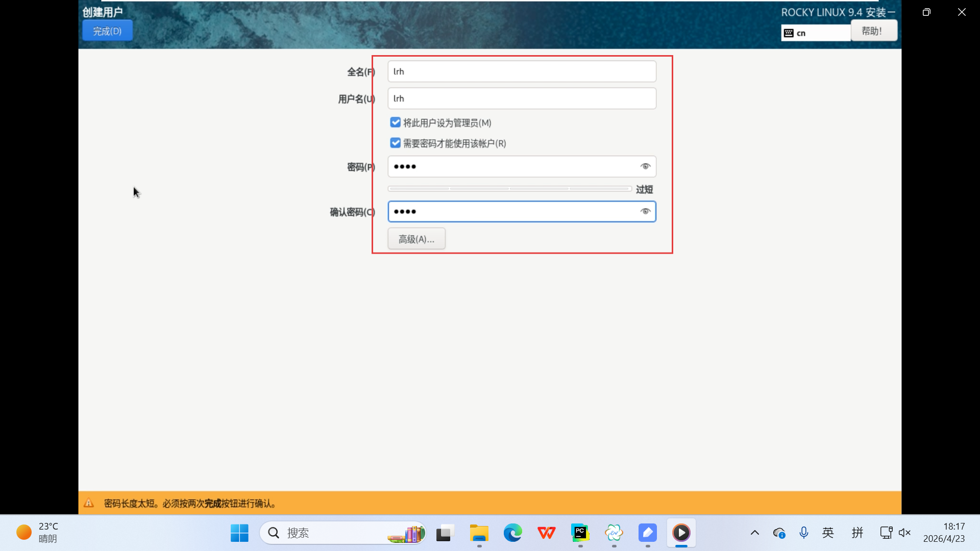Click the full name input field
This screenshot has width=980, height=551.
coord(521,71)
